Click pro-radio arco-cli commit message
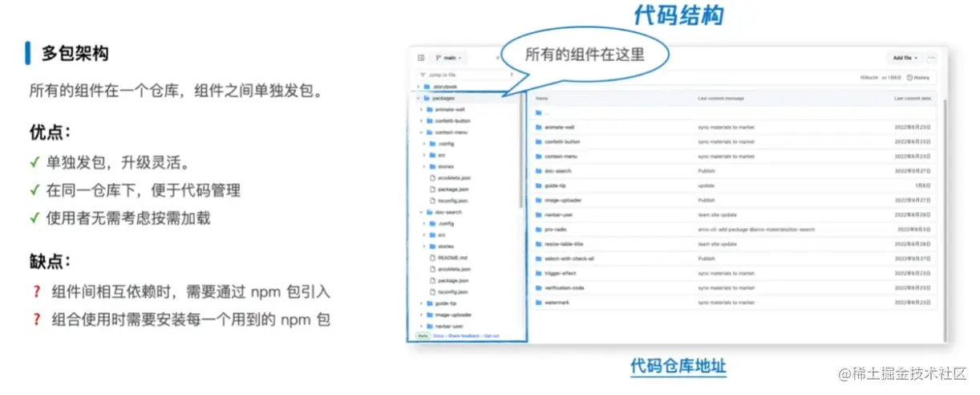This screenshot has height=395, width=980. click(756, 229)
